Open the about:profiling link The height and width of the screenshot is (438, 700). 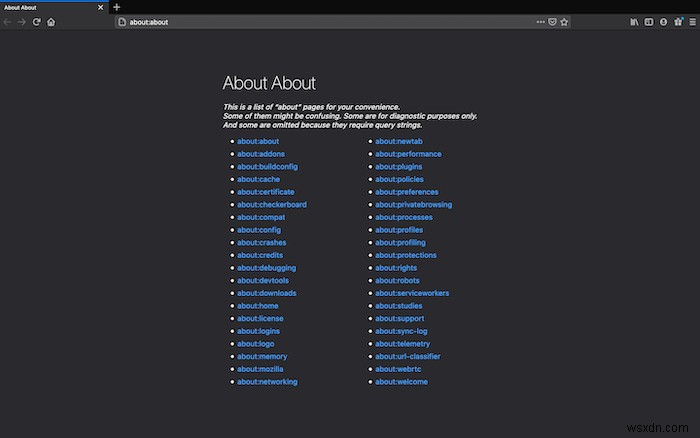click(x=400, y=242)
